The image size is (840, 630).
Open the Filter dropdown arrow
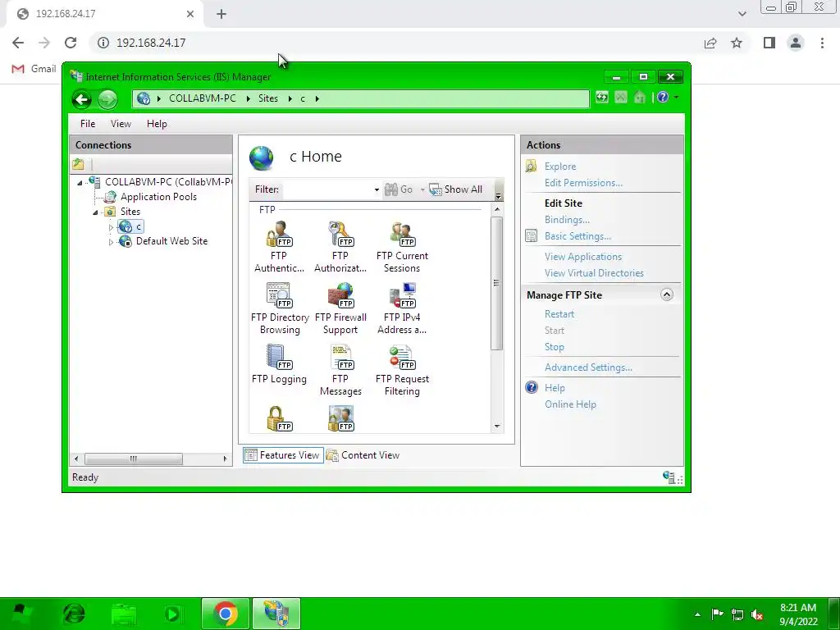[x=377, y=189]
